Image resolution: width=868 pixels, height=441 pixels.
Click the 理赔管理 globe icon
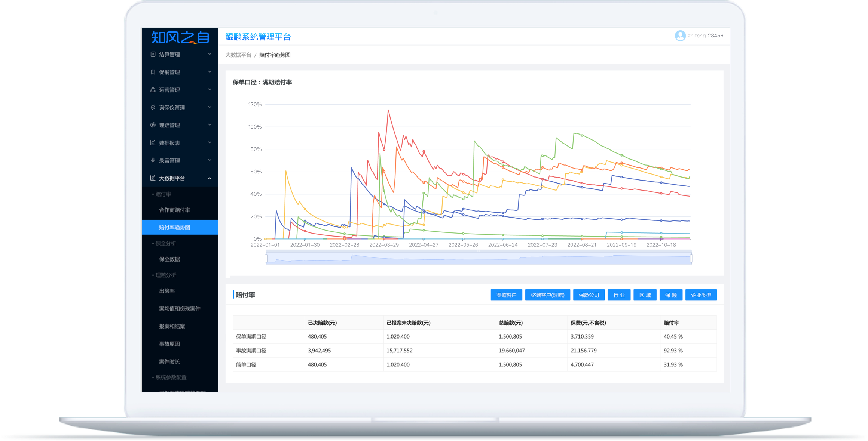click(153, 125)
